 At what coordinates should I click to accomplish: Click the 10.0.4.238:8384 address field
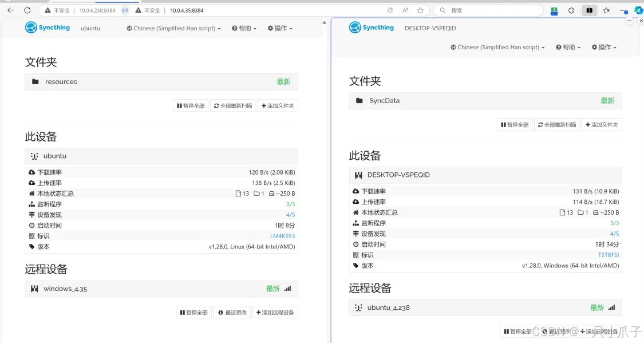[x=97, y=10]
